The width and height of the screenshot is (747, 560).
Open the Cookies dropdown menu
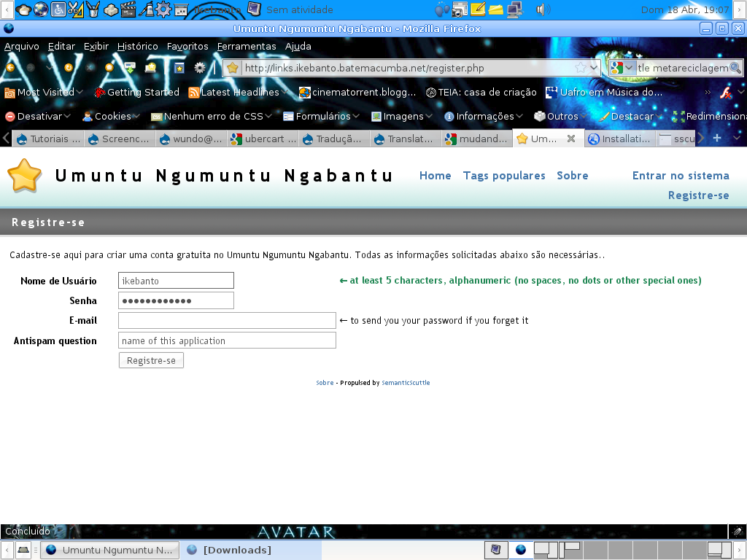pyautogui.click(x=111, y=116)
